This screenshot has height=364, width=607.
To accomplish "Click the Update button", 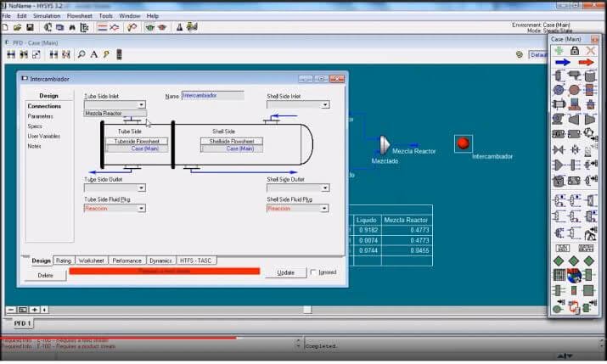I will 286,272.
